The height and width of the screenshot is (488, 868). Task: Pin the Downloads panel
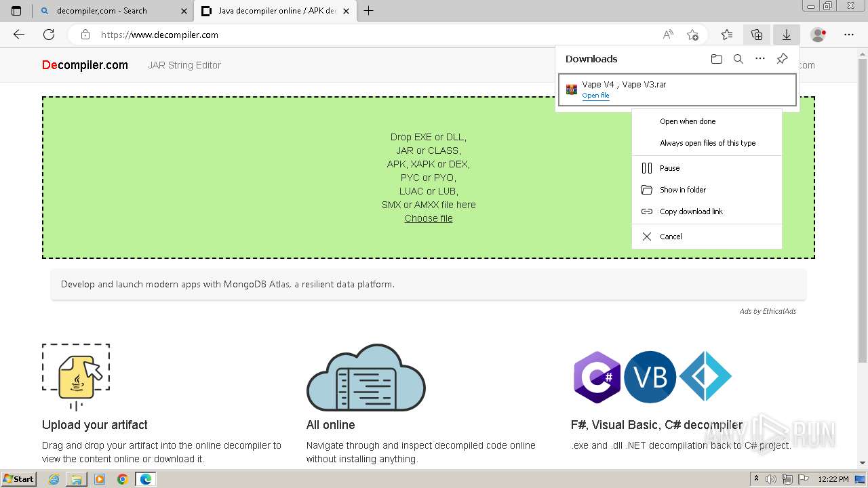click(x=782, y=59)
